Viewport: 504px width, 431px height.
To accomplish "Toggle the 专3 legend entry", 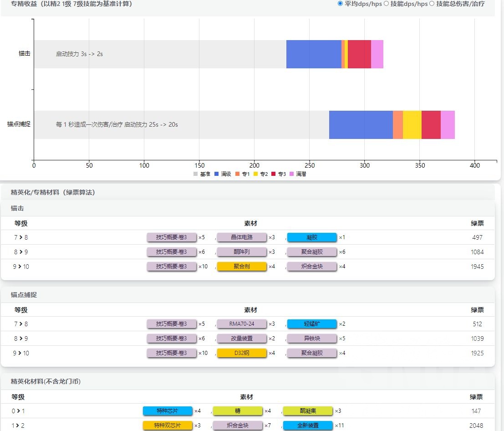I will [279, 174].
